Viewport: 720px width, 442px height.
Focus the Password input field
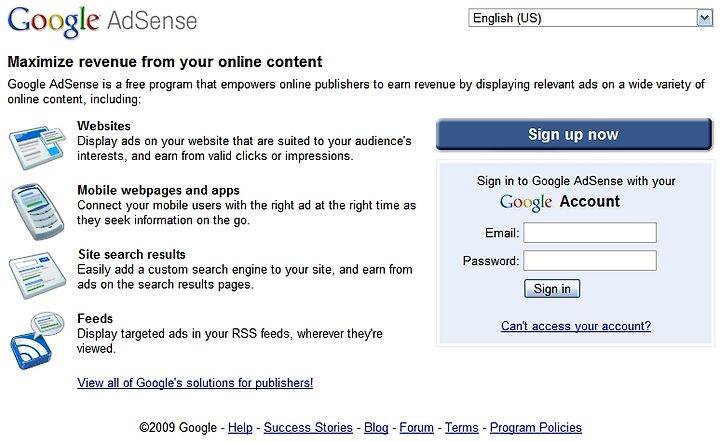click(x=590, y=261)
